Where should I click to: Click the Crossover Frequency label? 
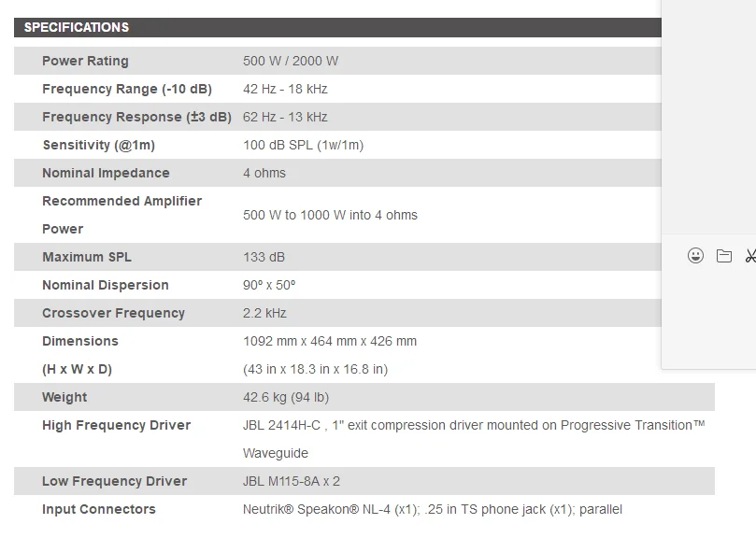pos(113,313)
